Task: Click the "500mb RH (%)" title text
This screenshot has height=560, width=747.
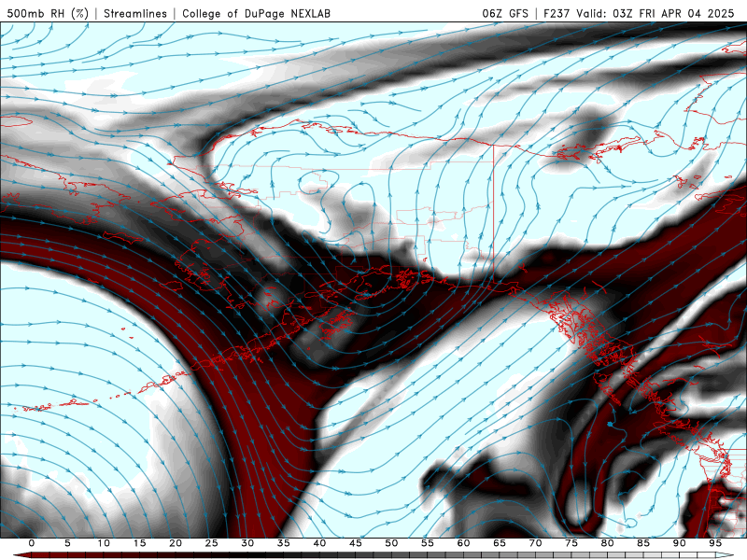Action: pyautogui.click(x=48, y=13)
